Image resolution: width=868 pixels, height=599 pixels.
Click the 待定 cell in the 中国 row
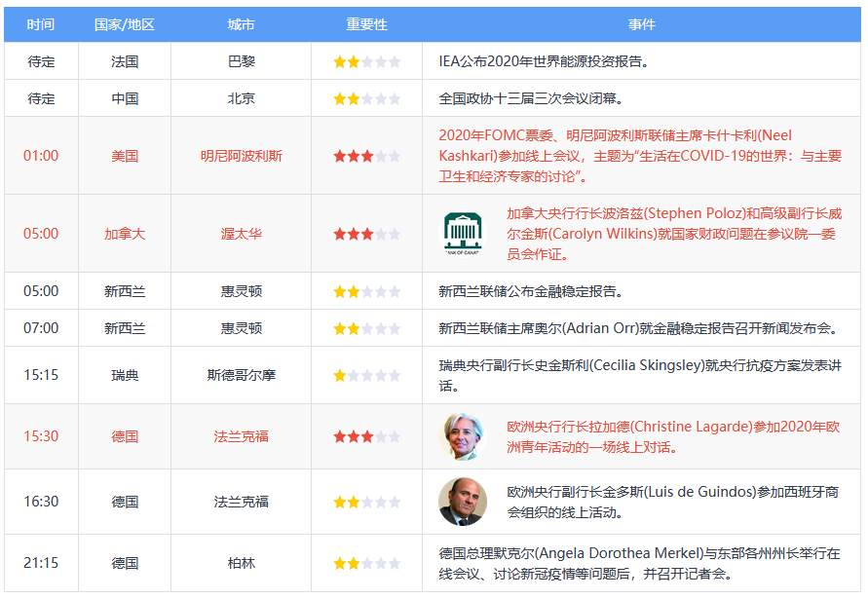41,98
